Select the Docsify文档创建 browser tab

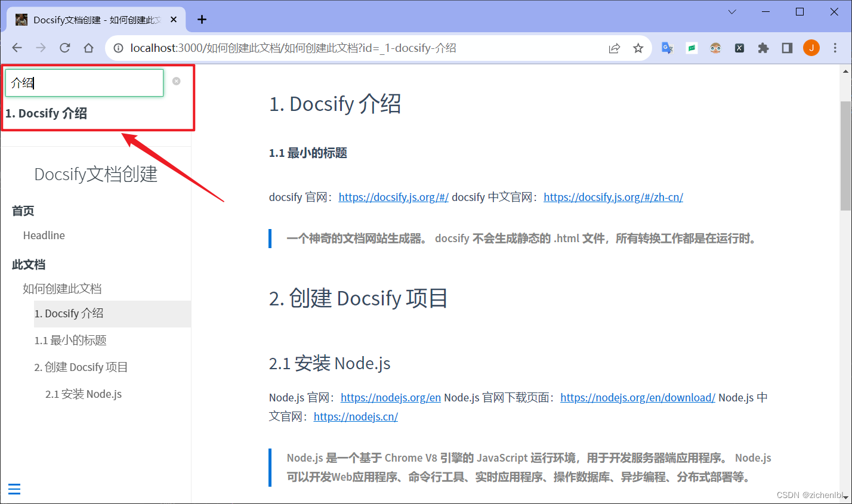coord(96,20)
